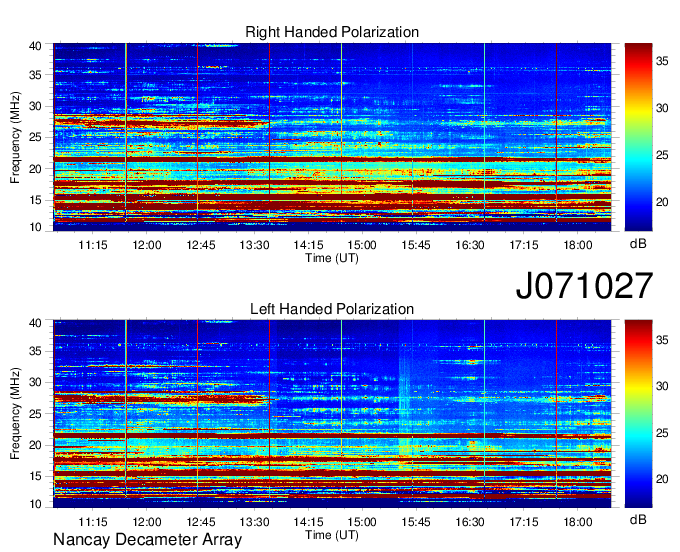Click the 40 MHz tick on top plot

tap(35, 46)
